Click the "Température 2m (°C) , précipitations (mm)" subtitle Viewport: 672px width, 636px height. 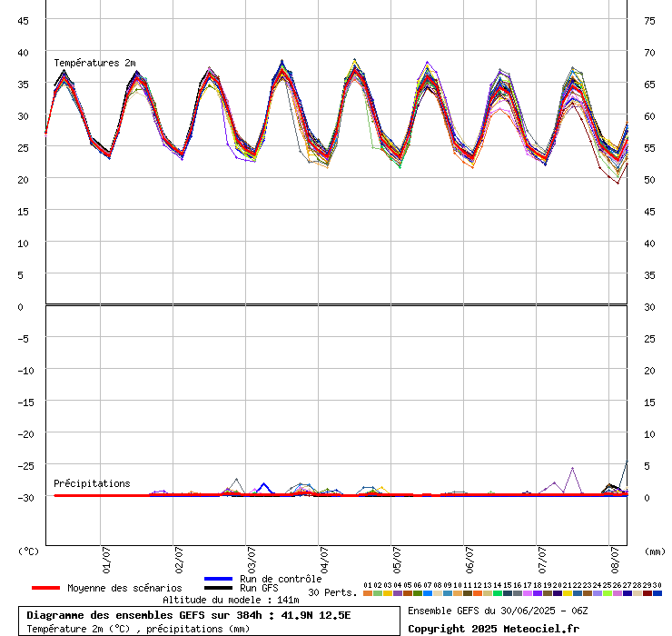138,629
